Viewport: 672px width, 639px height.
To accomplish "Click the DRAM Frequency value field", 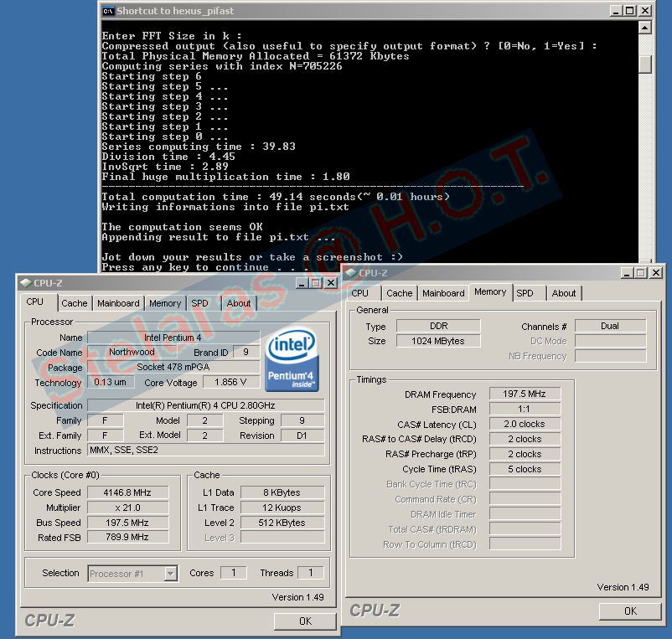I will (x=525, y=394).
